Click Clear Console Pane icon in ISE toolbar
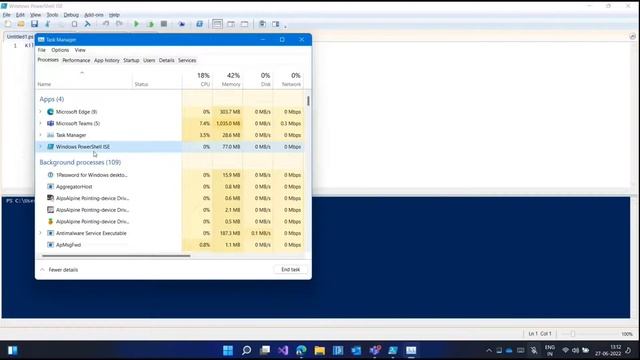The width and height of the screenshot is (640, 360). (x=87, y=24)
